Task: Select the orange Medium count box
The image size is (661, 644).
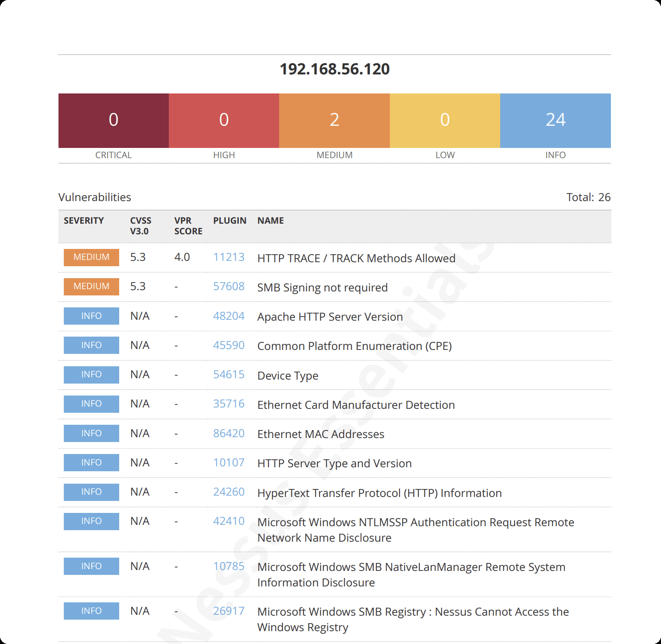Action: 334,120
